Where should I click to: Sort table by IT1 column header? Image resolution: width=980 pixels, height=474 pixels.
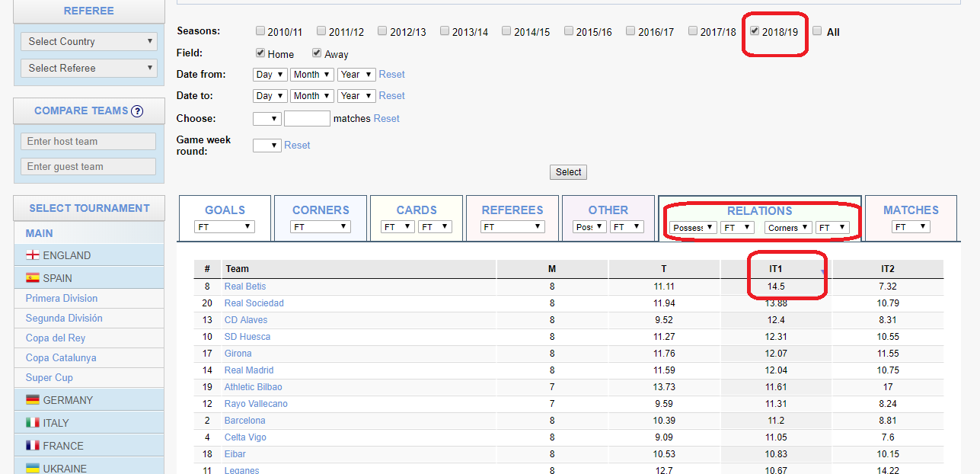pyautogui.click(x=776, y=269)
